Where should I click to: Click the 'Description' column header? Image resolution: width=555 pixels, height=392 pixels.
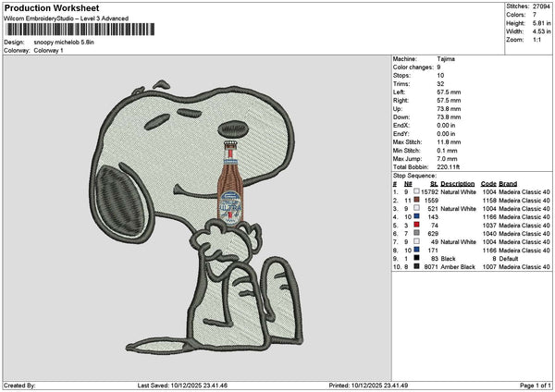458,184
